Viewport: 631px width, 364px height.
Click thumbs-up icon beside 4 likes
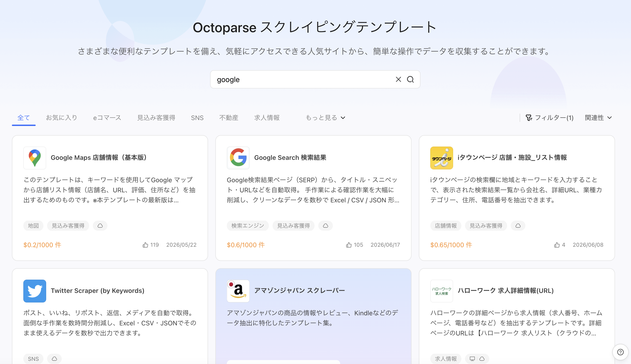pyautogui.click(x=557, y=245)
